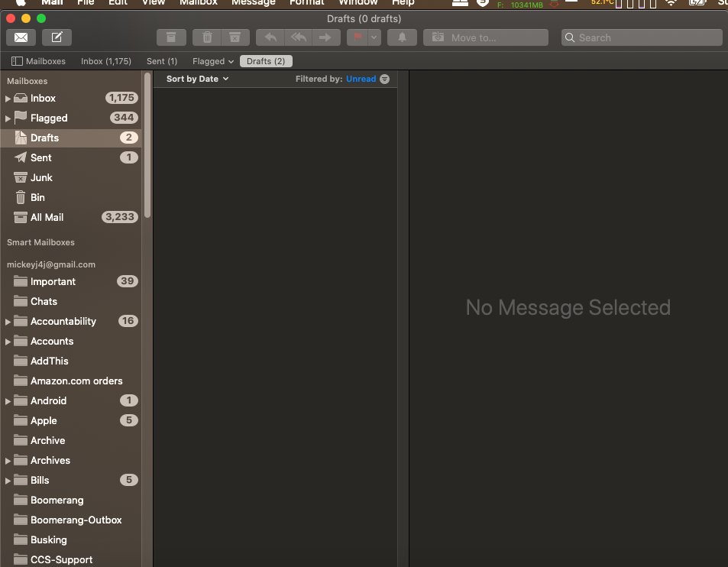Open the Amazon.com orders folder

coord(71,381)
